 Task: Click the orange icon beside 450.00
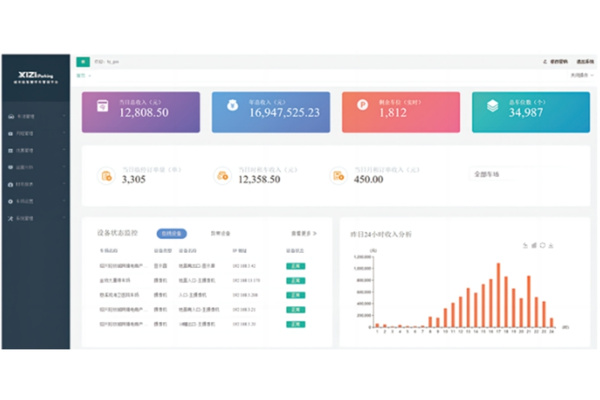point(339,176)
